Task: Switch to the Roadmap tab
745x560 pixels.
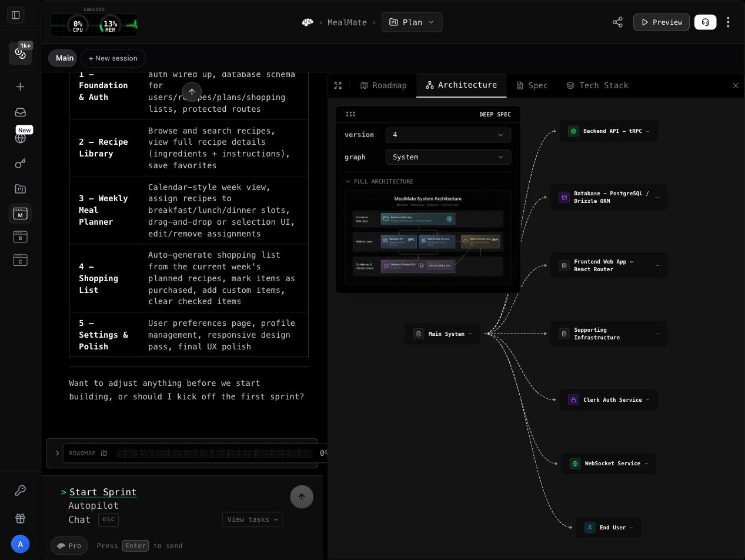Action: (383, 86)
